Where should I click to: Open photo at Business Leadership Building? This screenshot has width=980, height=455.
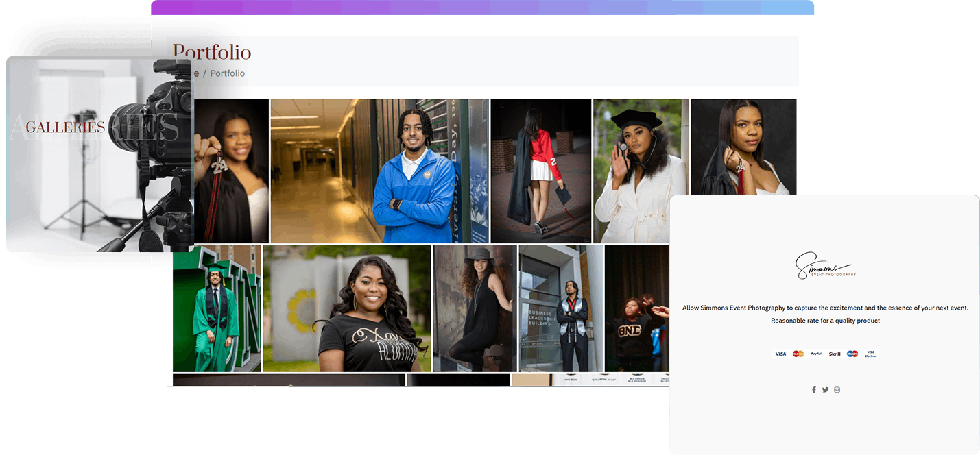pyautogui.click(x=561, y=308)
